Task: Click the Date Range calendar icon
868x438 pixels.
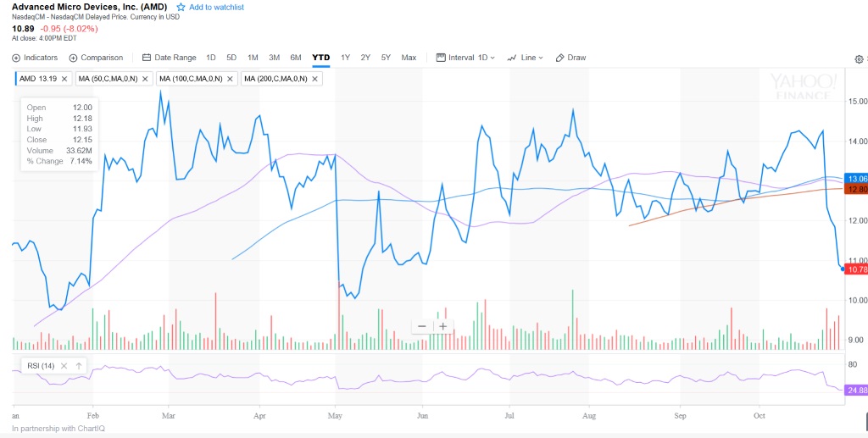Action: pos(147,58)
